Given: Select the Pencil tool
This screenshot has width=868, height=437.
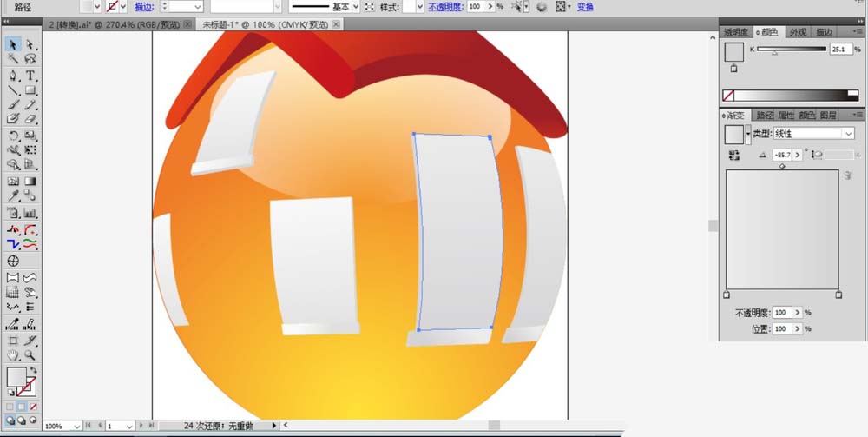Looking at the screenshot, I should tap(30, 104).
